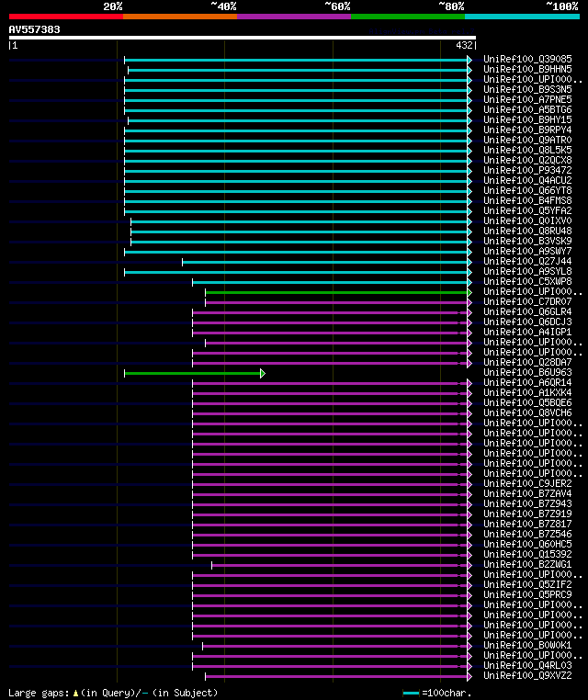Click the purple alignment bar for UniRef100_B2ZWG1

coord(339,565)
